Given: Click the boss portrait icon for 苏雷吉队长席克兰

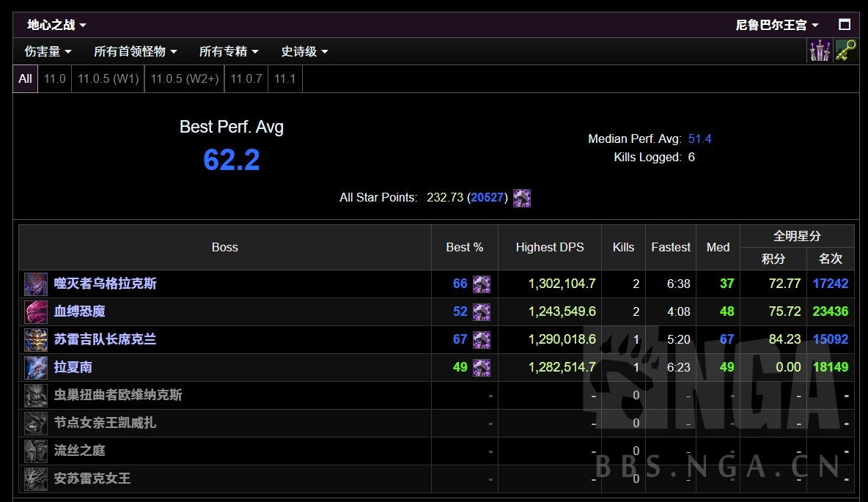Looking at the screenshot, I should [x=36, y=339].
